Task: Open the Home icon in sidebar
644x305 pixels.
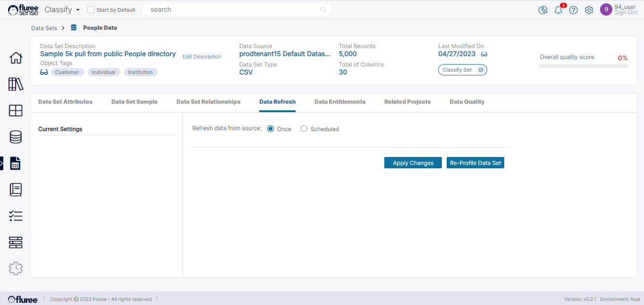Action: tap(16, 58)
